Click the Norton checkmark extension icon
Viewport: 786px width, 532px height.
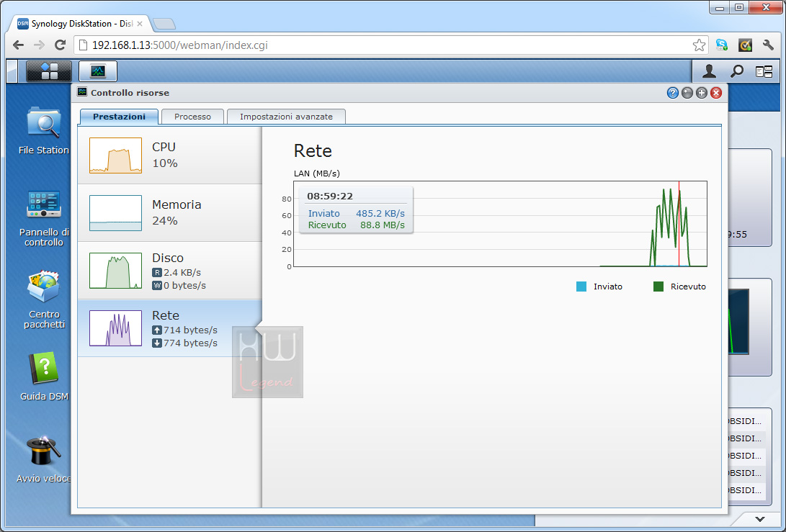[746, 45]
